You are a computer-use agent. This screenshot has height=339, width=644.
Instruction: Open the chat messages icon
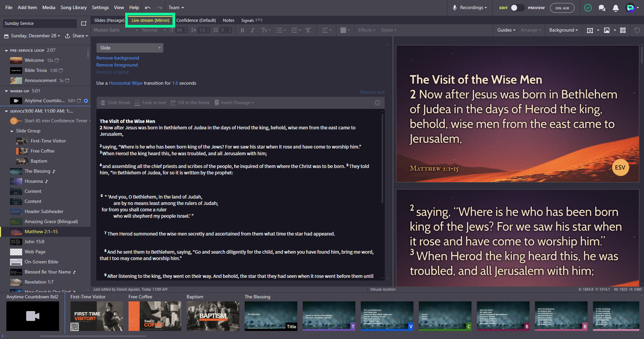(x=602, y=8)
